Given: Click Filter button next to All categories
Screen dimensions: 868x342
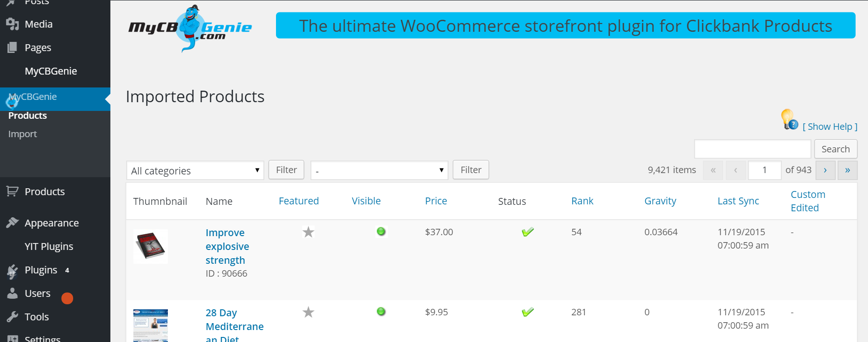Looking at the screenshot, I should point(286,170).
